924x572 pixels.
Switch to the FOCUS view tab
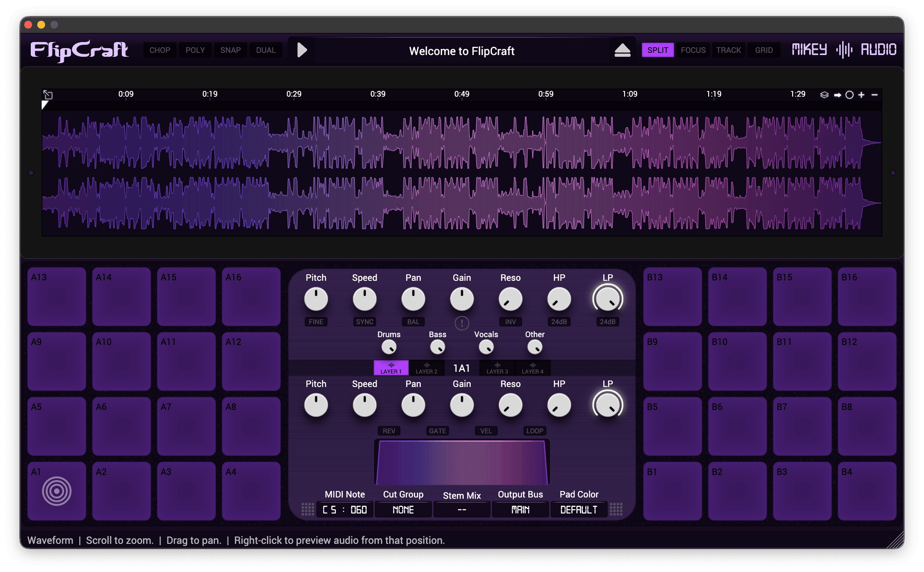[693, 50]
